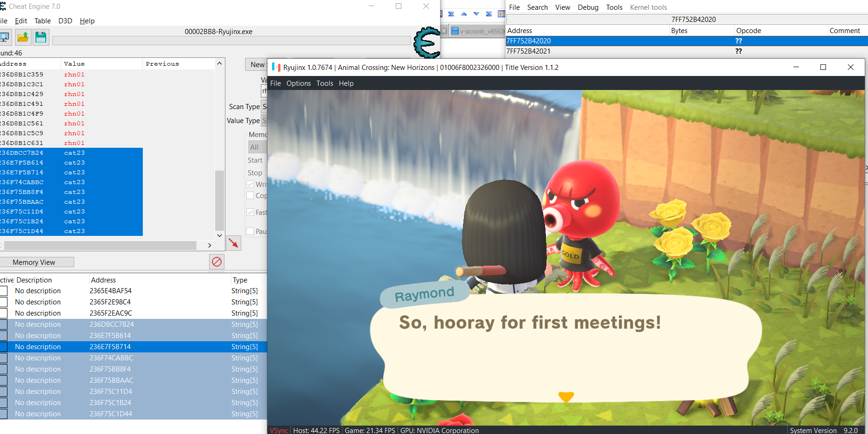Click the red circle clear-list icon

[217, 262]
